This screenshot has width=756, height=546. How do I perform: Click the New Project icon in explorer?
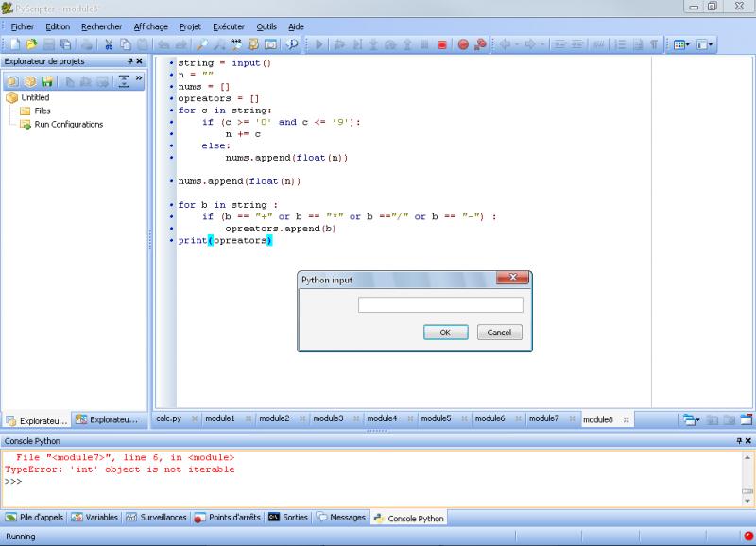click(x=13, y=81)
